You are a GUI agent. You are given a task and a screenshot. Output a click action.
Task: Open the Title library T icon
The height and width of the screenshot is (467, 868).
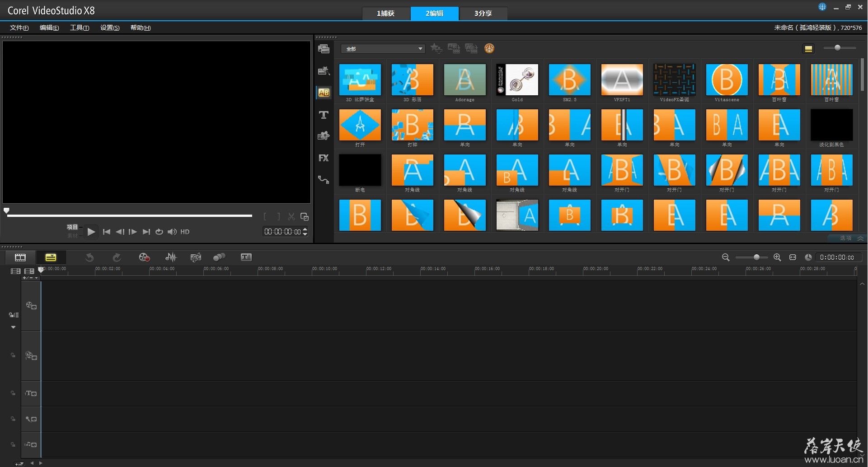324,115
